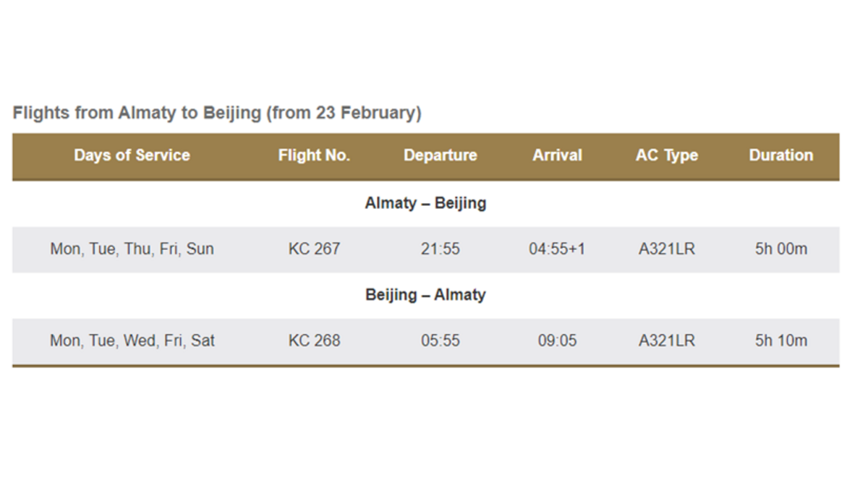
Task: Click the Duration column header
Action: [x=781, y=155]
